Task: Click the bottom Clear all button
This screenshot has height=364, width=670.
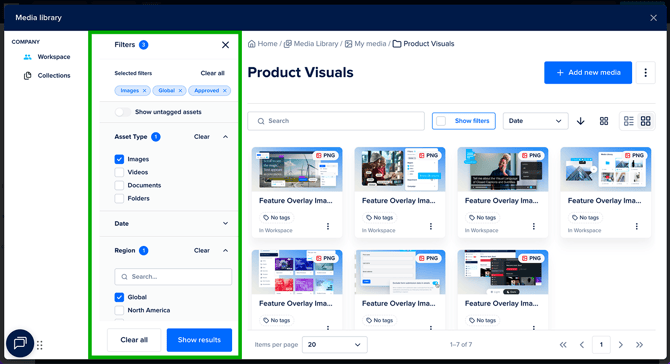Action: click(x=134, y=340)
